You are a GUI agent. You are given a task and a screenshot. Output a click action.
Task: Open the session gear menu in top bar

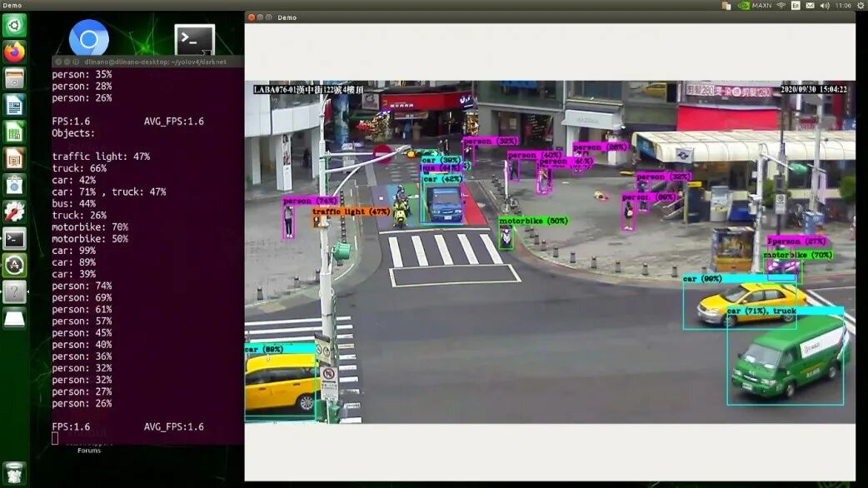click(x=861, y=6)
